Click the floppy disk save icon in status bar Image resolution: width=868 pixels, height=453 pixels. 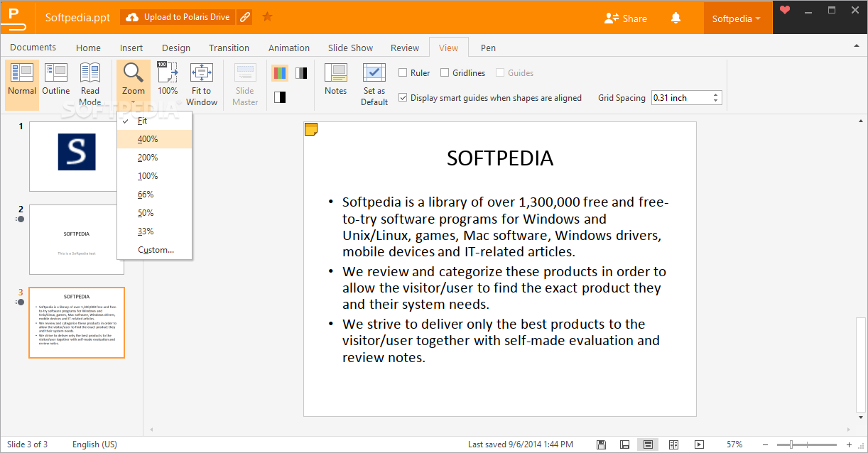click(x=602, y=444)
